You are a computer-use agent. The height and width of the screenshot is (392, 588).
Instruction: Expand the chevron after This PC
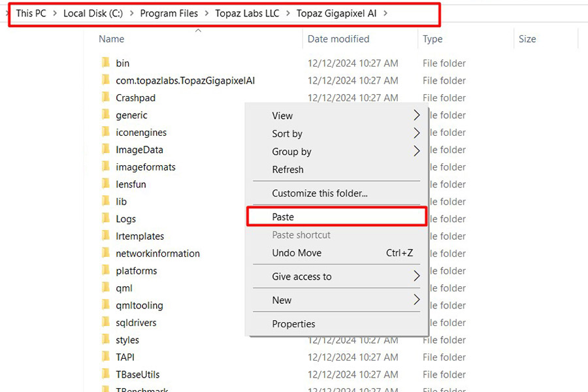click(55, 14)
